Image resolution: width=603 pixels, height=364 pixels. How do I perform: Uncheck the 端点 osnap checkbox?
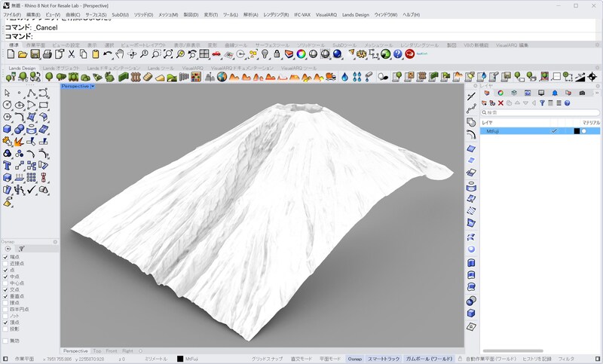(x=5, y=257)
